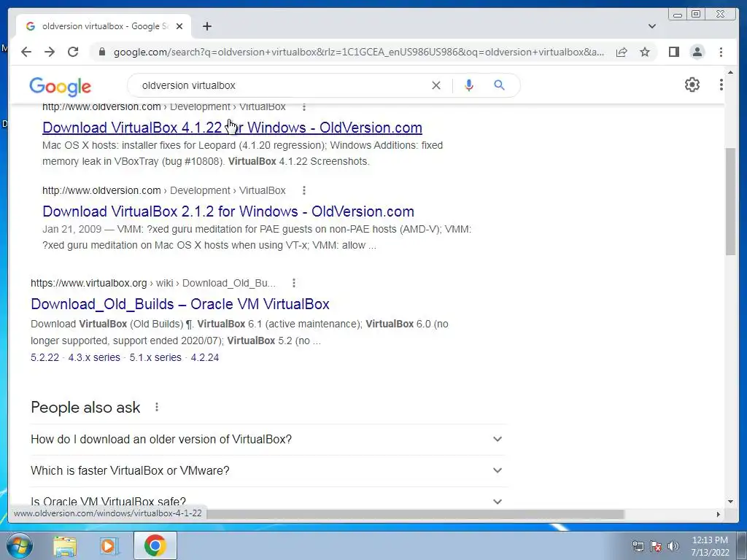Go forward in Chrome history
This screenshot has height=560, width=747.
(x=50, y=52)
